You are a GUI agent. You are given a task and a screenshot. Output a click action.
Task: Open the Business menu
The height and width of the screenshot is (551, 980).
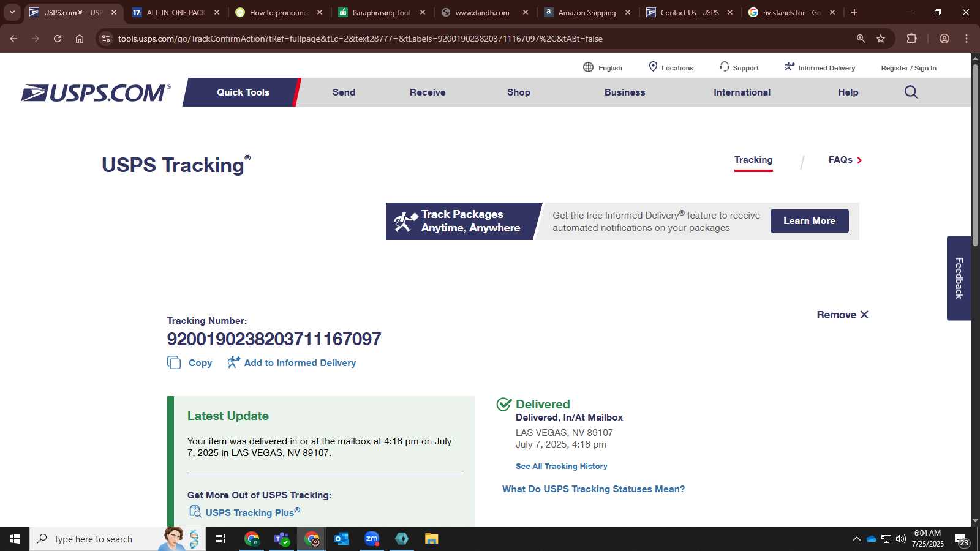click(x=625, y=92)
